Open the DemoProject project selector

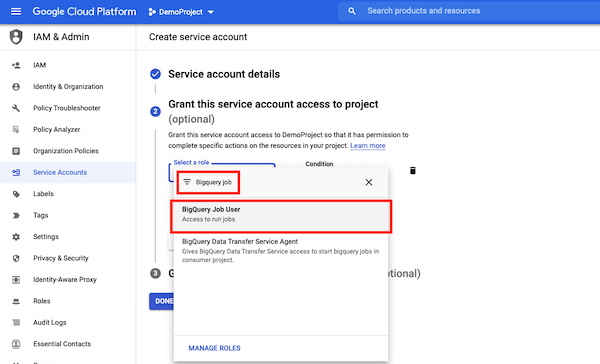coord(181,12)
